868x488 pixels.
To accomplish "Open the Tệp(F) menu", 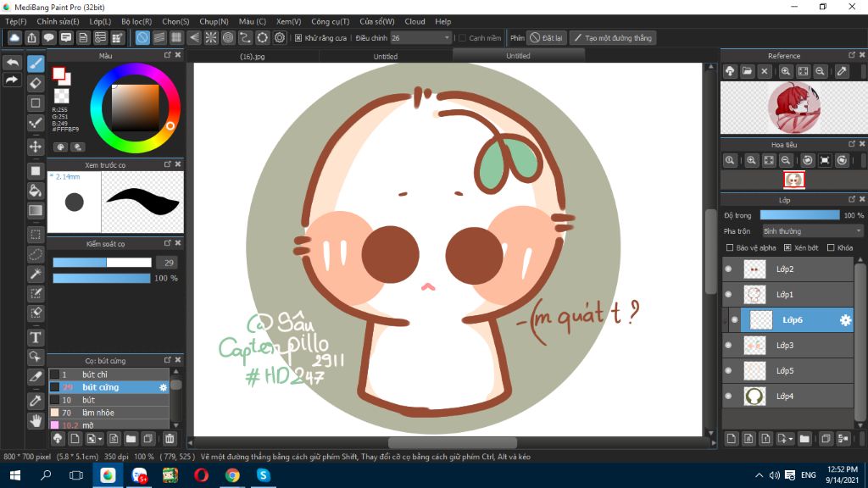I will (x=16, y=21).
